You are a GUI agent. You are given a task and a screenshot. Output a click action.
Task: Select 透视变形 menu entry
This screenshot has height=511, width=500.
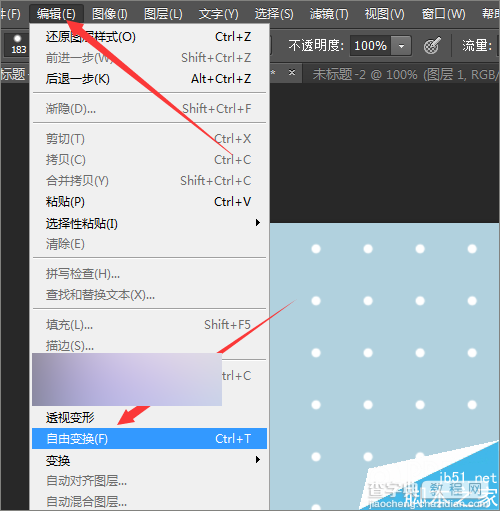149,417
